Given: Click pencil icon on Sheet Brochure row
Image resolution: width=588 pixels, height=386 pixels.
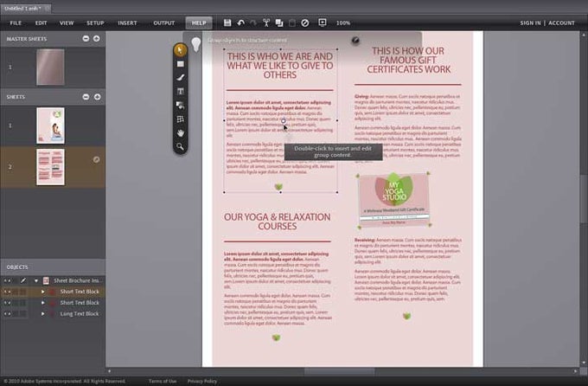Looking at the screenshot, I should [22, 280].
